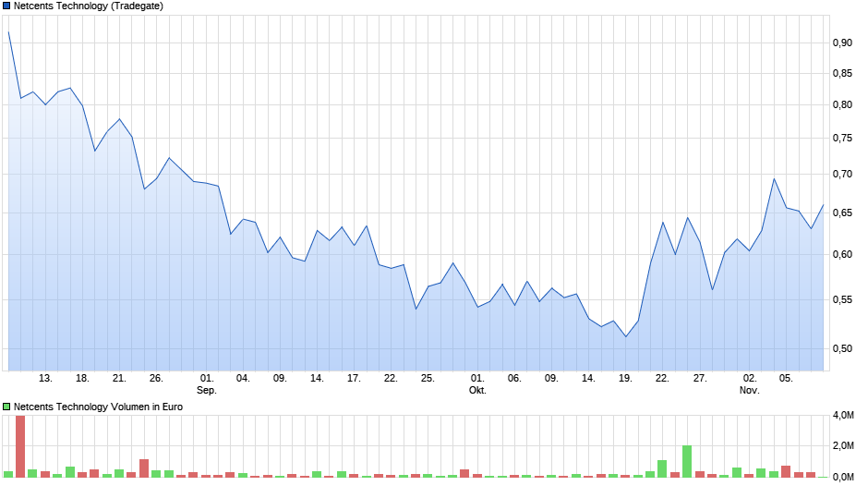Click the 4,0M volume axis label
This screenshot has height=486, width=868.
(843, 415)
